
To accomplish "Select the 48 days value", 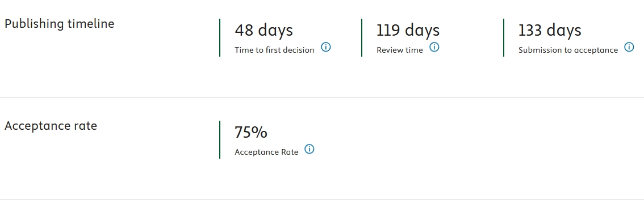I will pos(264,30).
